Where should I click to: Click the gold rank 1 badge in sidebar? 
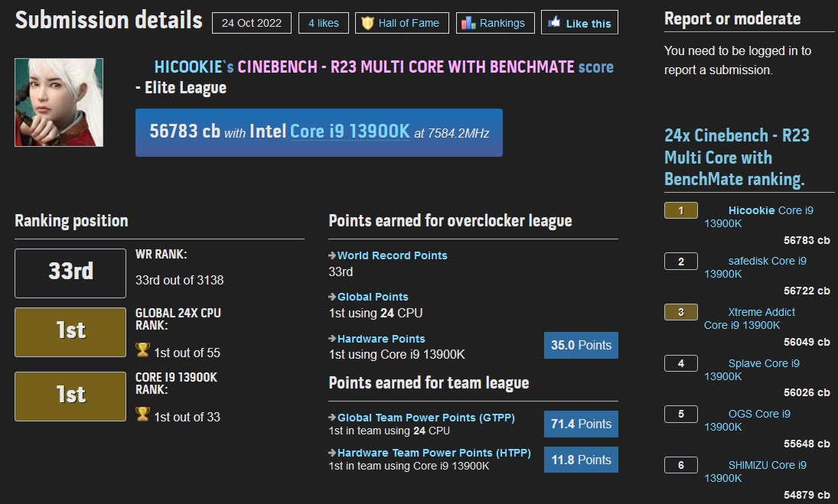pos(681,210)
